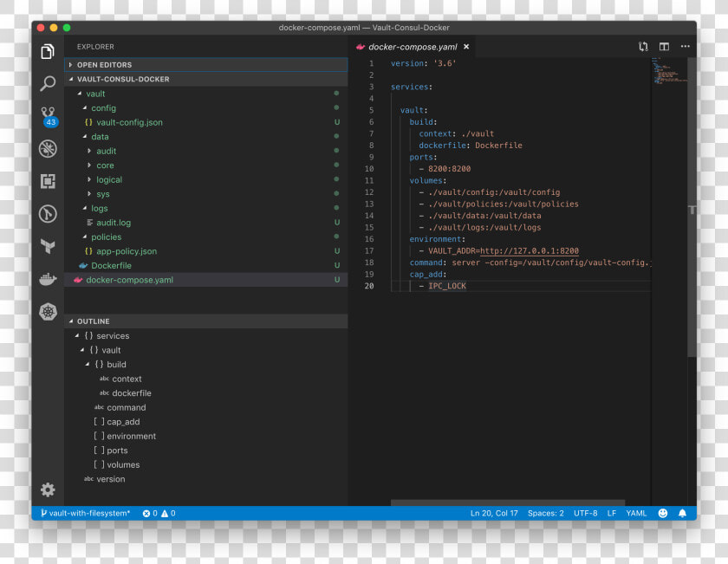Open the Git graph activity bar icon
The height and width of the screenshot is (564, 728).
(48, 214)
